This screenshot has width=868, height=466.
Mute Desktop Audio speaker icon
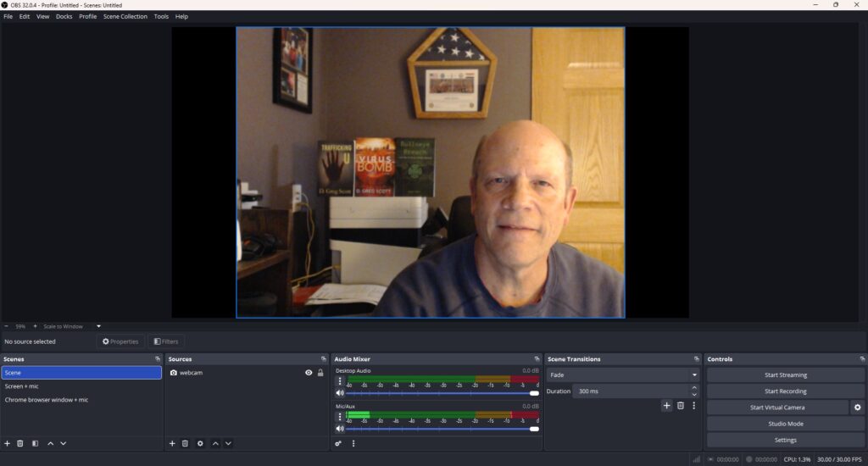[x=340, y=393]
